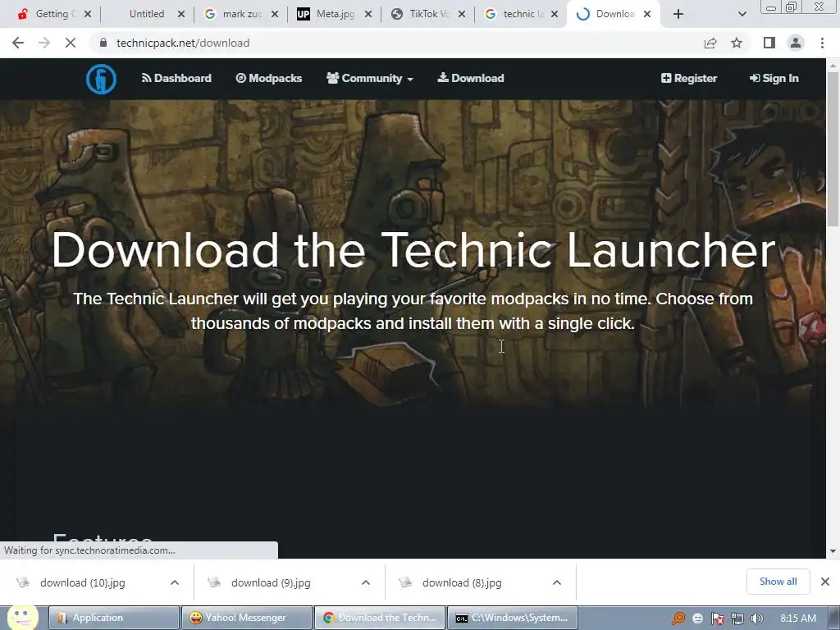Click the flag action center tray icon
The height and width of the screenshot is (630, 840).
(717, 619)
